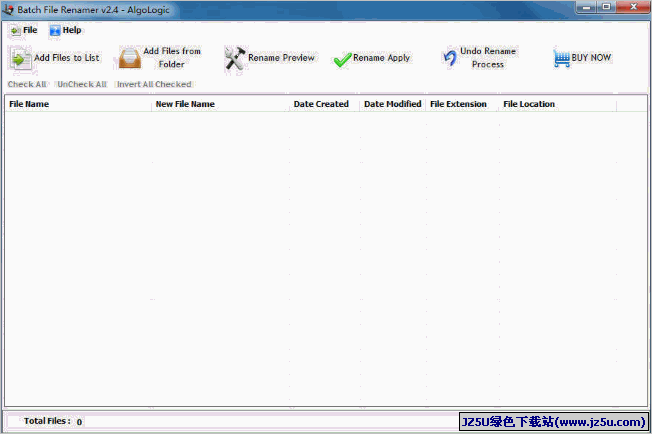Click the Rename Preview tools icon
Viewport: 652px width, 434px height.
(235, 58)
